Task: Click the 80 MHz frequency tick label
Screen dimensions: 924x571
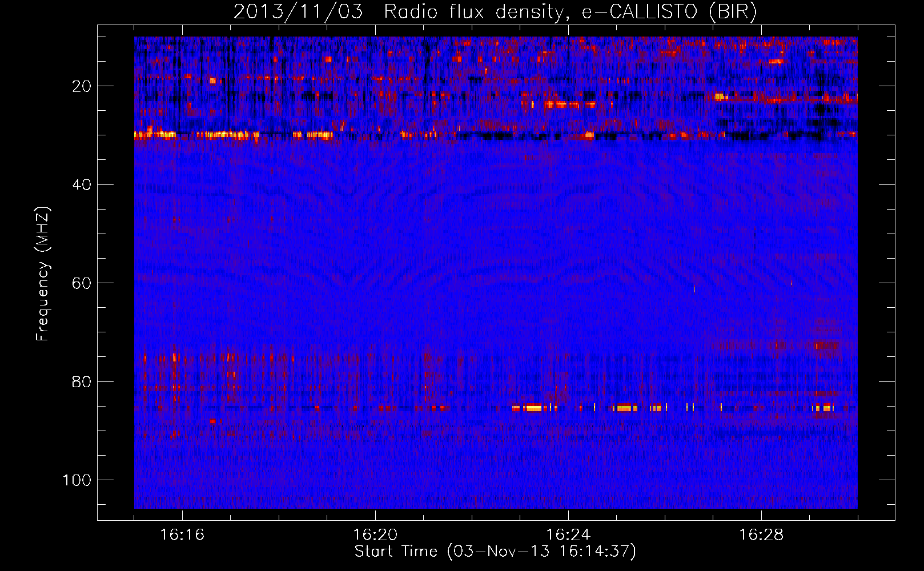Action: point(82,381)
